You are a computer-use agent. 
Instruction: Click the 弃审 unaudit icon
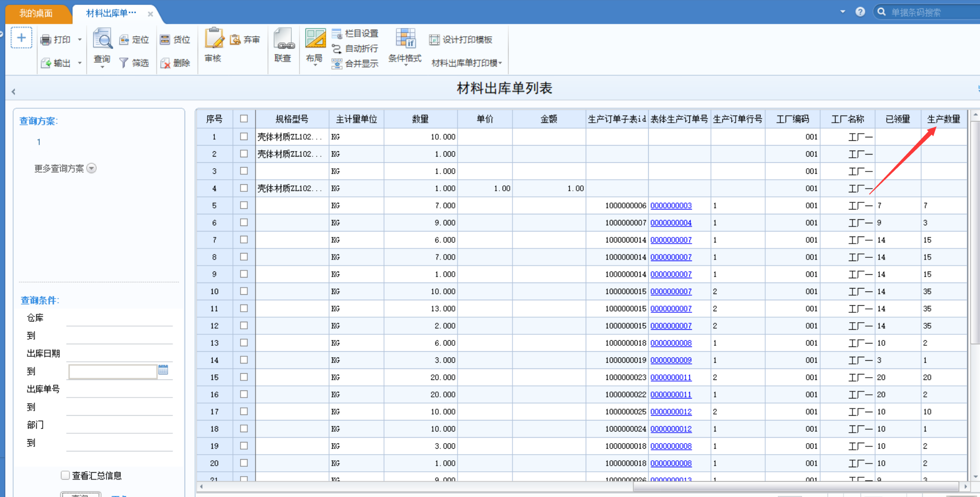coord(235,40)
